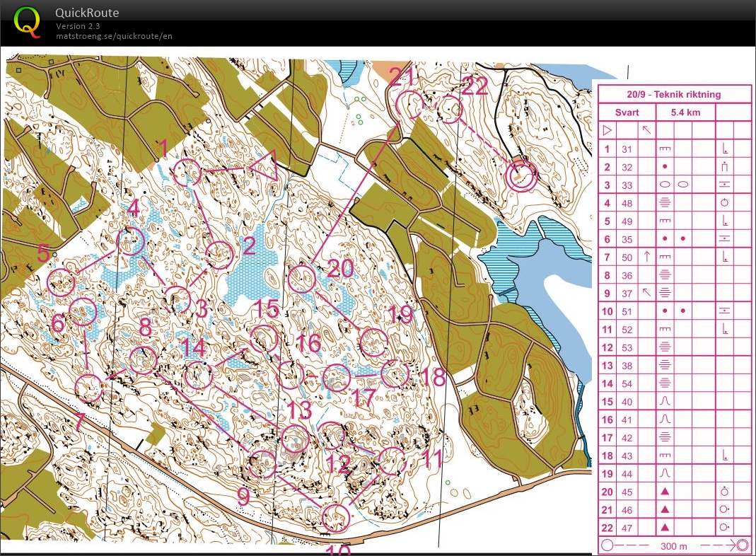Click the marsh symbol in control row 14
The height and width of the screenshot is (556, 756).
click(x=665, y=383)
